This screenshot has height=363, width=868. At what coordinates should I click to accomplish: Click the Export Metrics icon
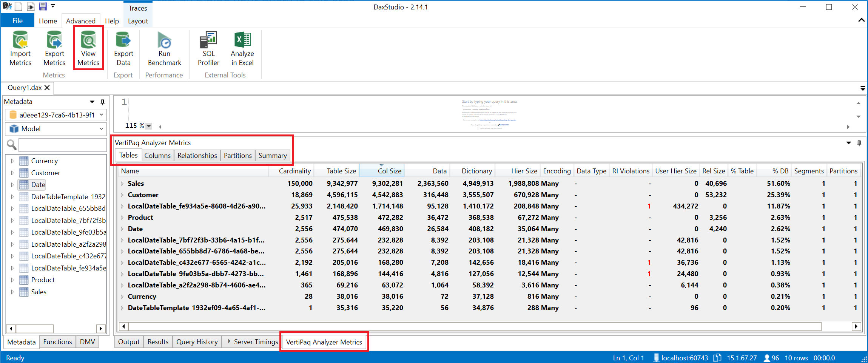point(54,40)
